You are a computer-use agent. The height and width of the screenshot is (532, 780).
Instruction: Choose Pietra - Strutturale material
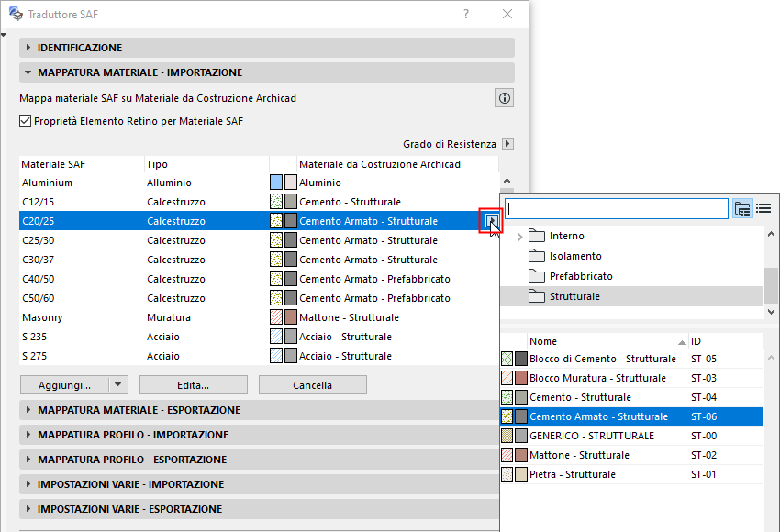631,474
